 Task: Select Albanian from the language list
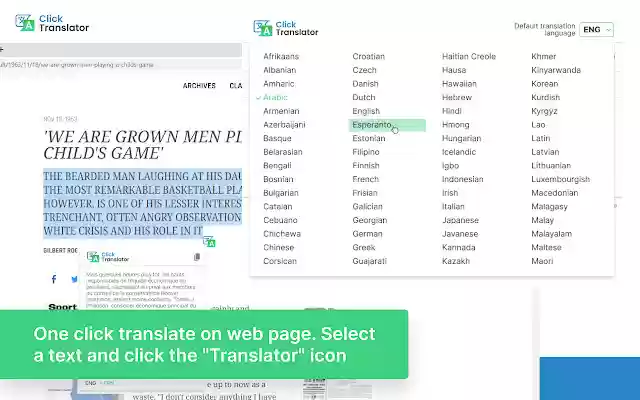tap(280, 70)
